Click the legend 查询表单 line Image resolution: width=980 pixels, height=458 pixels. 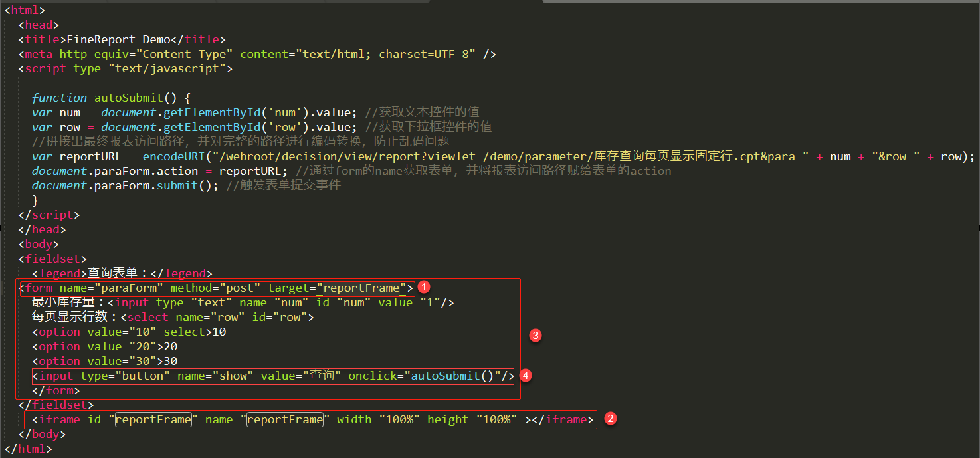click(122, 273)
